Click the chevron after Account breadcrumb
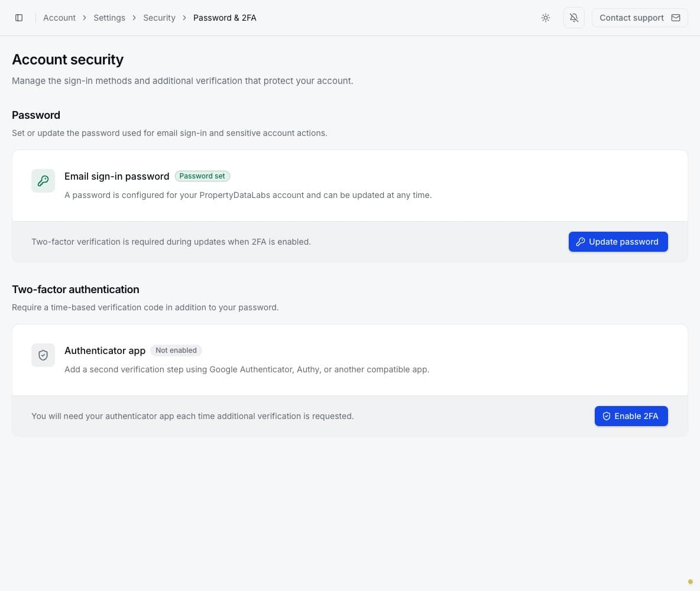Screen dimensions: 700x591 [x=85, y=18]
